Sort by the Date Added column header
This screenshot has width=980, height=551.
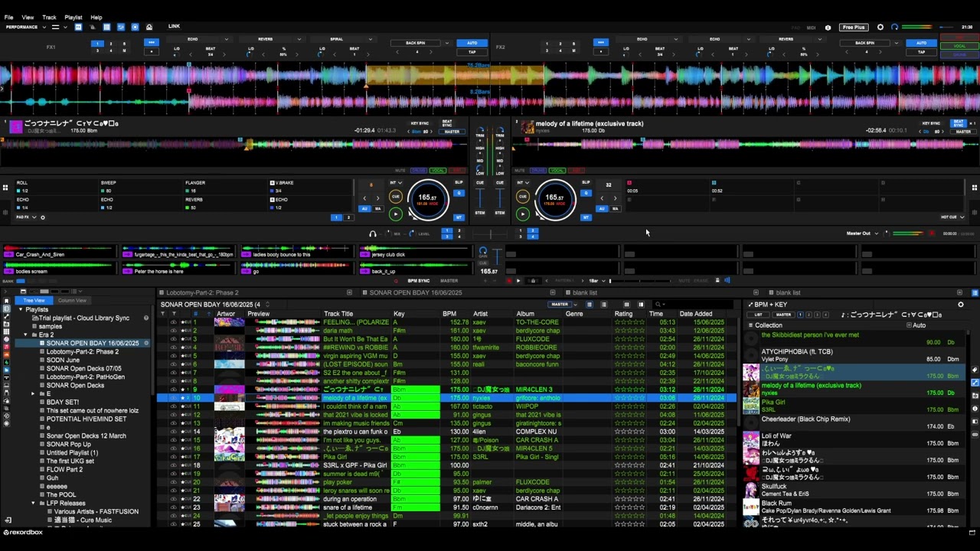point(696,314)
